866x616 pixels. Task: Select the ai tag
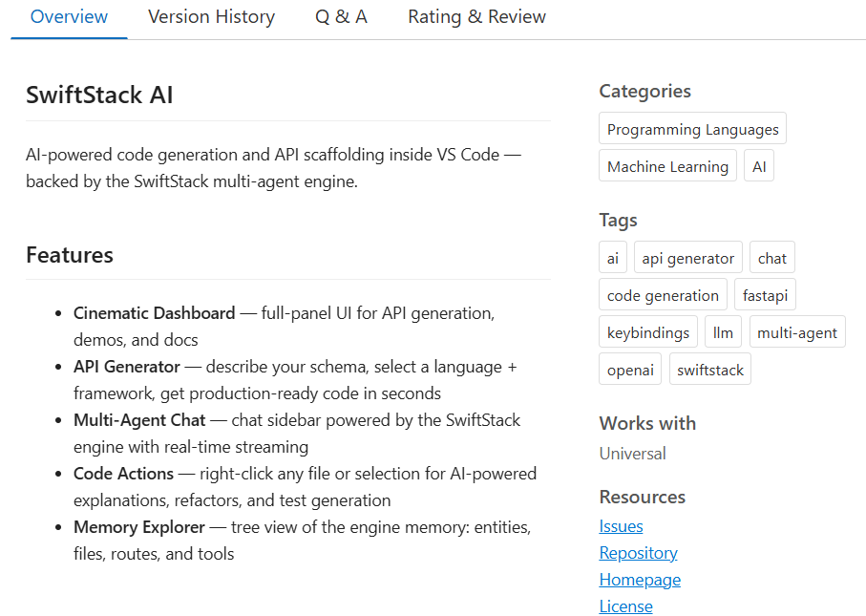click(612, 257)
